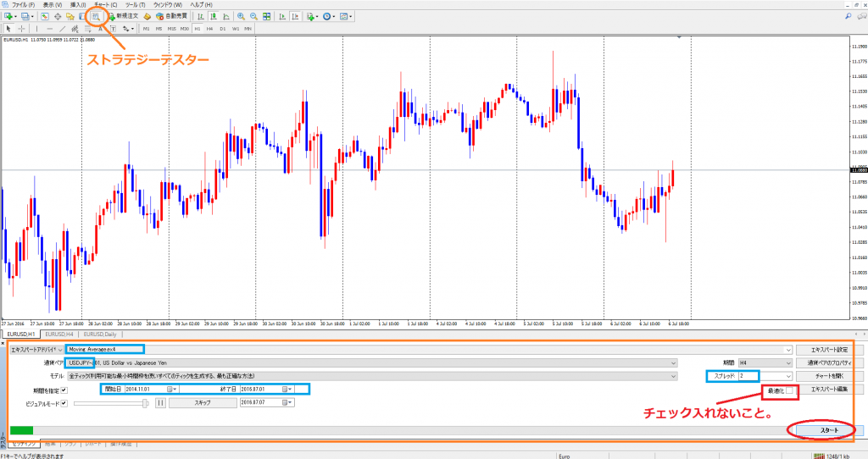868x459 pixels.
Task: Click the zoom in magnifier icon
Action: [x=241, y=17]
